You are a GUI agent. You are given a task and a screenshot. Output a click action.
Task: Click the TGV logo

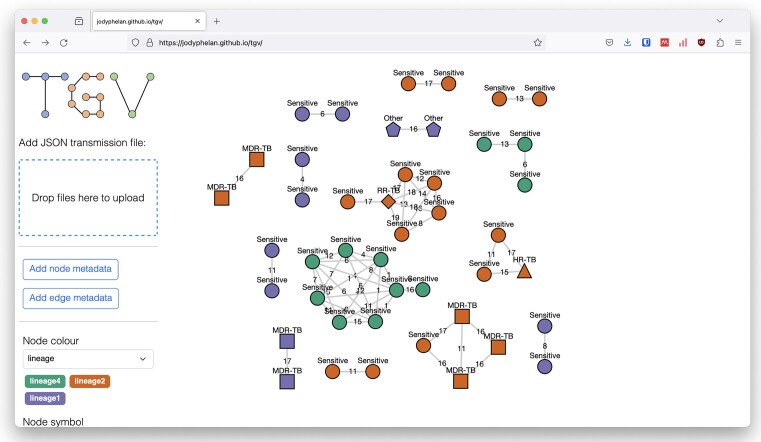(88, 95)
